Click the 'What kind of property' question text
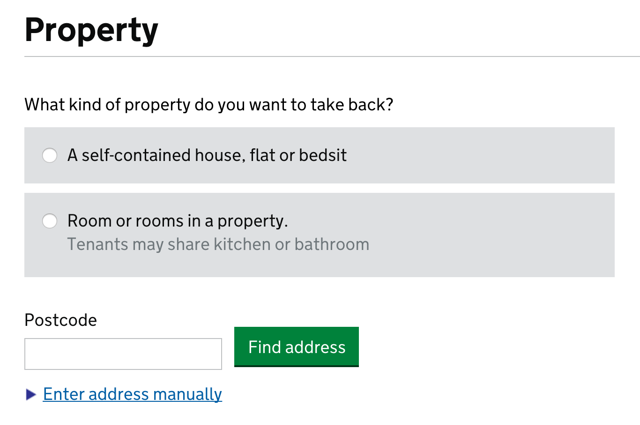 [x=208, y=104]
